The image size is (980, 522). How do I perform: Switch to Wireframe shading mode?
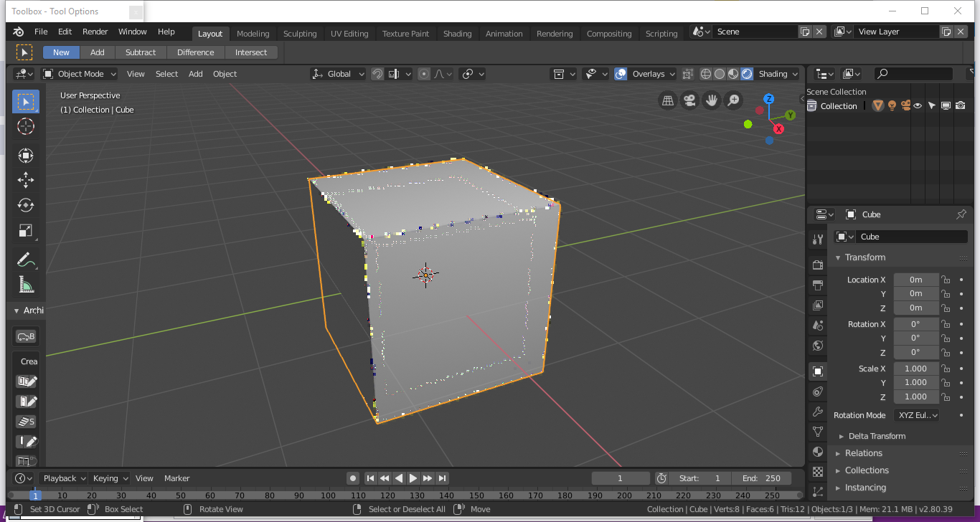[x=706, y=74]
